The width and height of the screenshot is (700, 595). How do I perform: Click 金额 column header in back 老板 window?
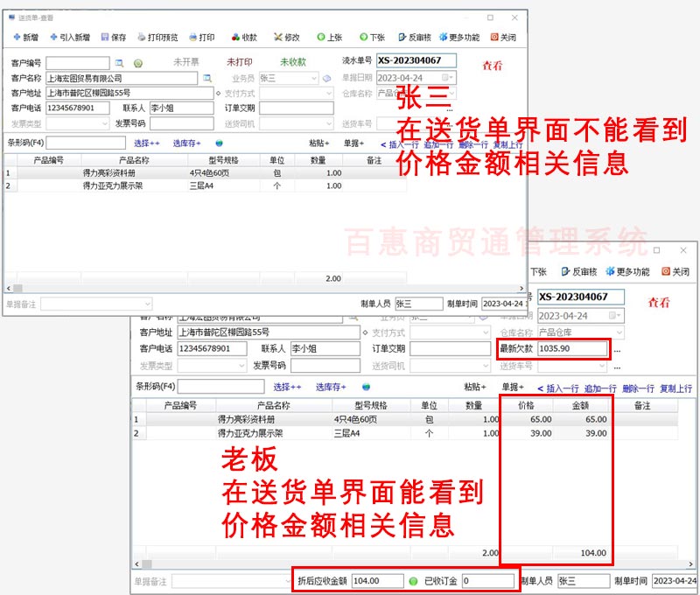580,405
